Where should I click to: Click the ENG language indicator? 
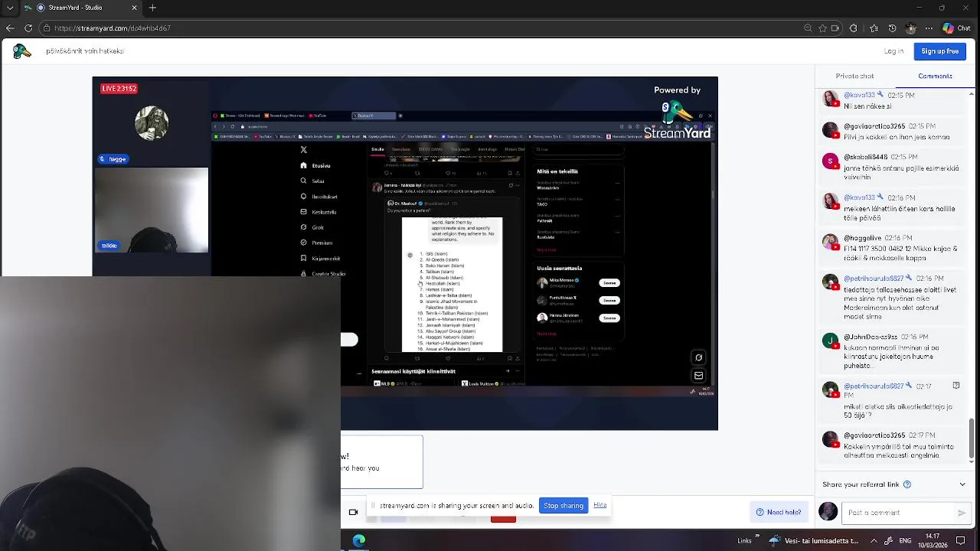[905, 540]
